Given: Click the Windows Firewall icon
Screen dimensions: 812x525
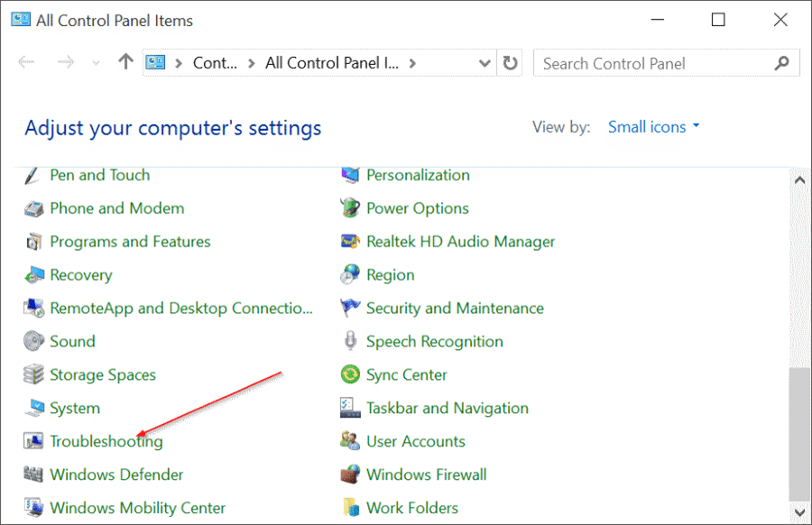Looking at the screenshot, I should click(x=350, y=474).
